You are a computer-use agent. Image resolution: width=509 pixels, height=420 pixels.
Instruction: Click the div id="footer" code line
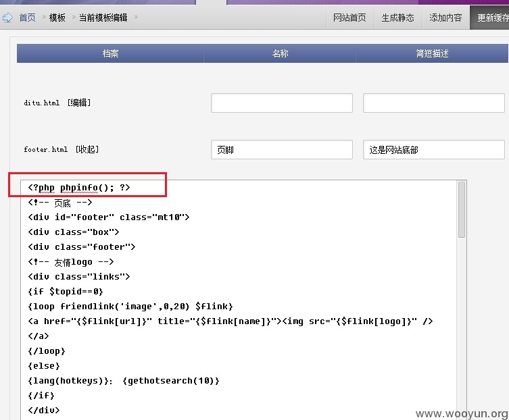click(x=109, y=217)
